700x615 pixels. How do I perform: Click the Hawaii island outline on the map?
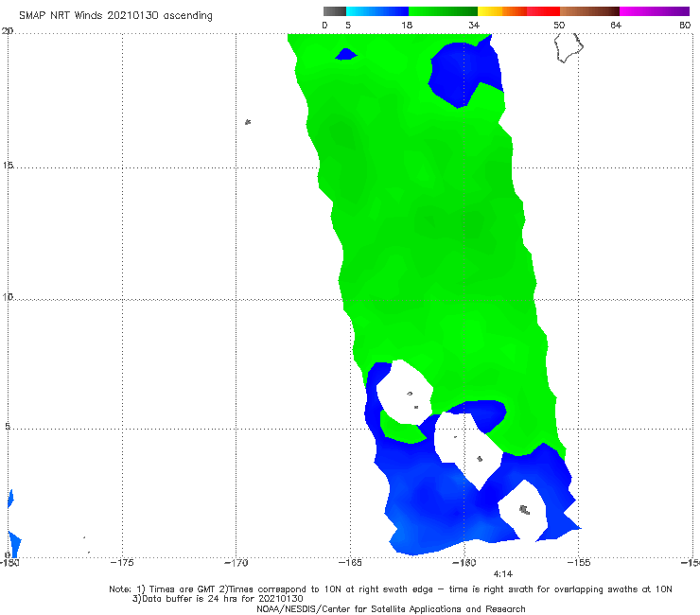pyautogui.click(x=569, y=47)
